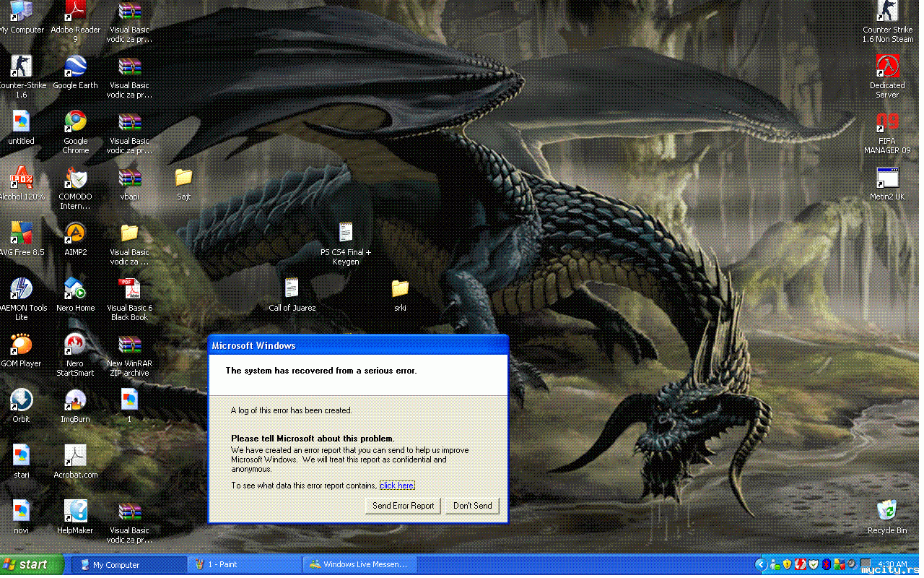Image resolution: width=924 pixels, height=578 pixels.
Task: Open the Windows start menu
Action: pos(32,565)
